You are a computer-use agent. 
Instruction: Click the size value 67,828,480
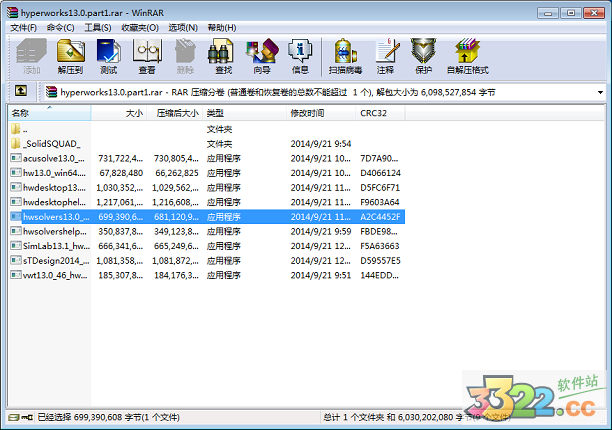tap(121, 173)
